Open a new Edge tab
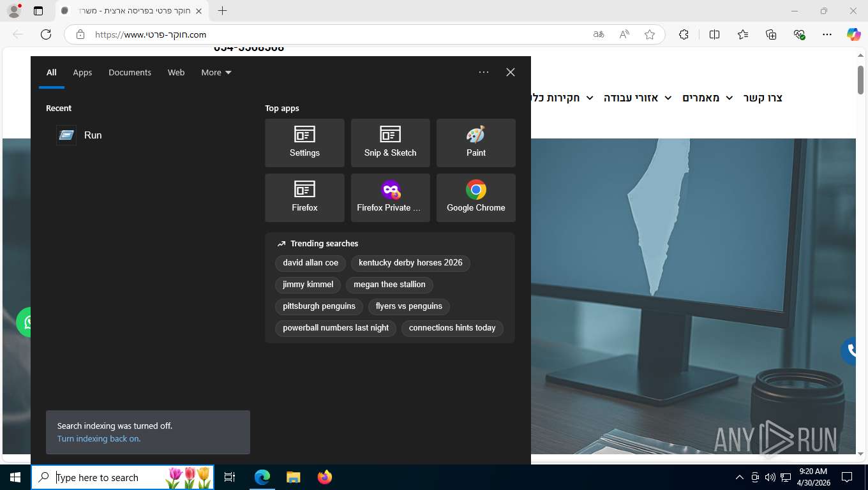This screenshot has height=490, width=868. click(222, 11)
